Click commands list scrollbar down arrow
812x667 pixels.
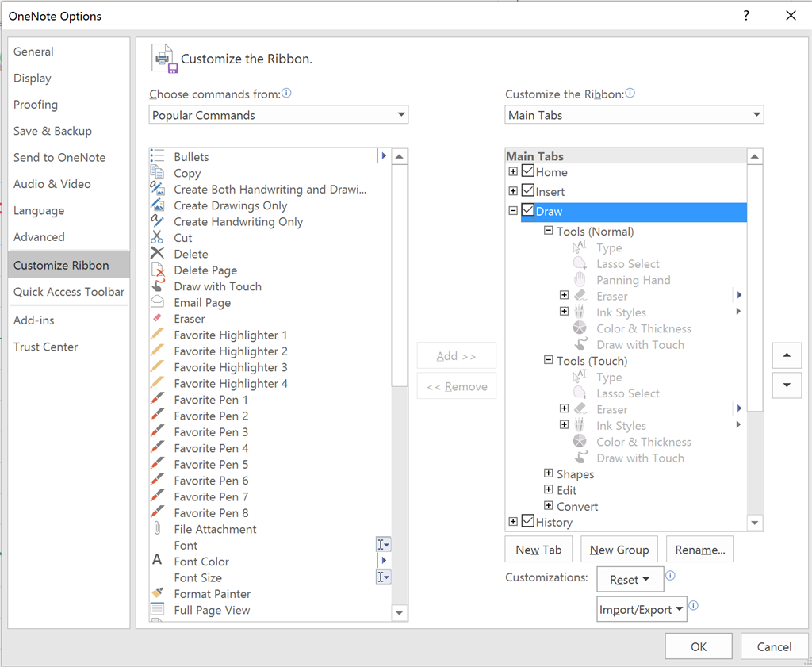400,612
